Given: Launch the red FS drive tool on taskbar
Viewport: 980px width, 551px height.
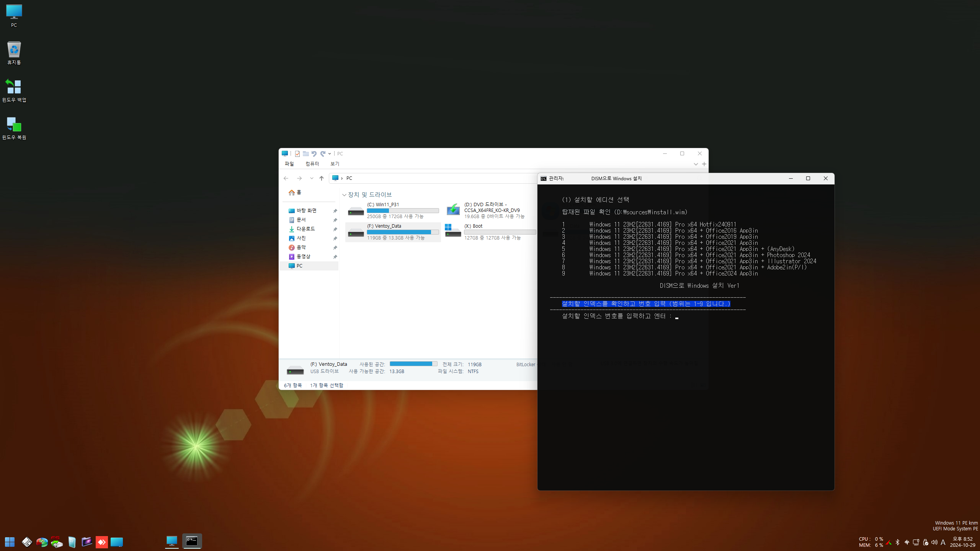Looking at the screenshot, I should [57, 542].
